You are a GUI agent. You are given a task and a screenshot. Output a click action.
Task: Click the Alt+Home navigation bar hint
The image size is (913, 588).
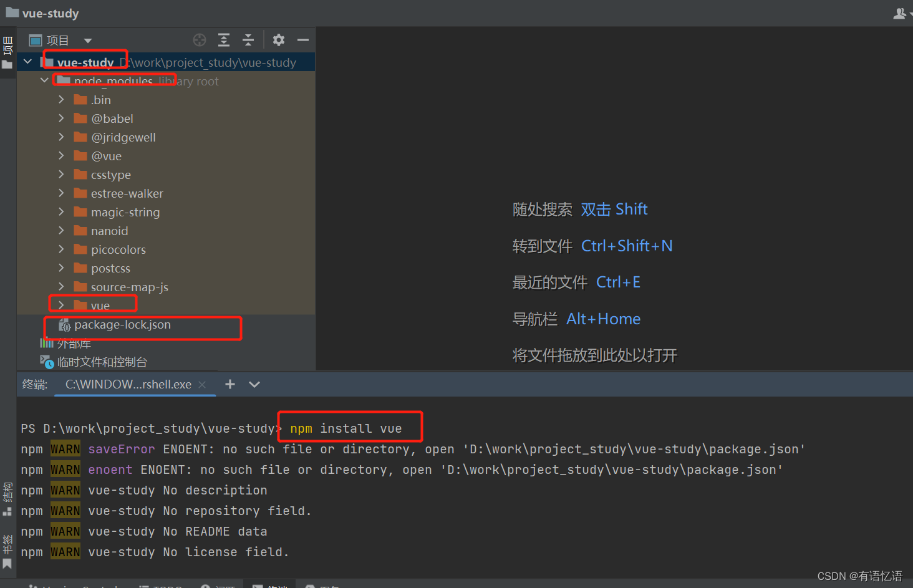(x=603, y=319)
